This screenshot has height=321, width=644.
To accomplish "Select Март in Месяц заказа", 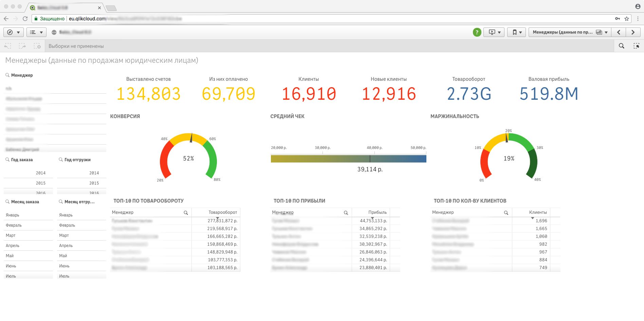I will coord(28,235).
